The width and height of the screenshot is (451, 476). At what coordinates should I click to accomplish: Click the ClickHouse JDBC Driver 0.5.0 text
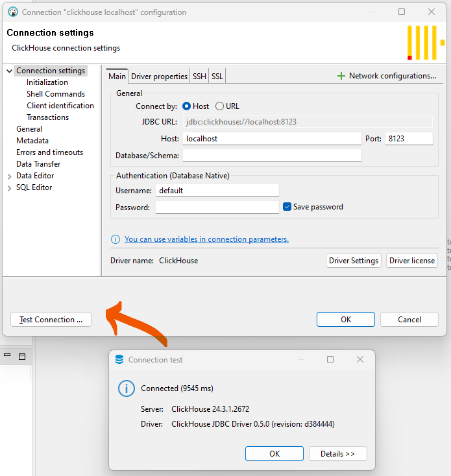click(253, 423)
